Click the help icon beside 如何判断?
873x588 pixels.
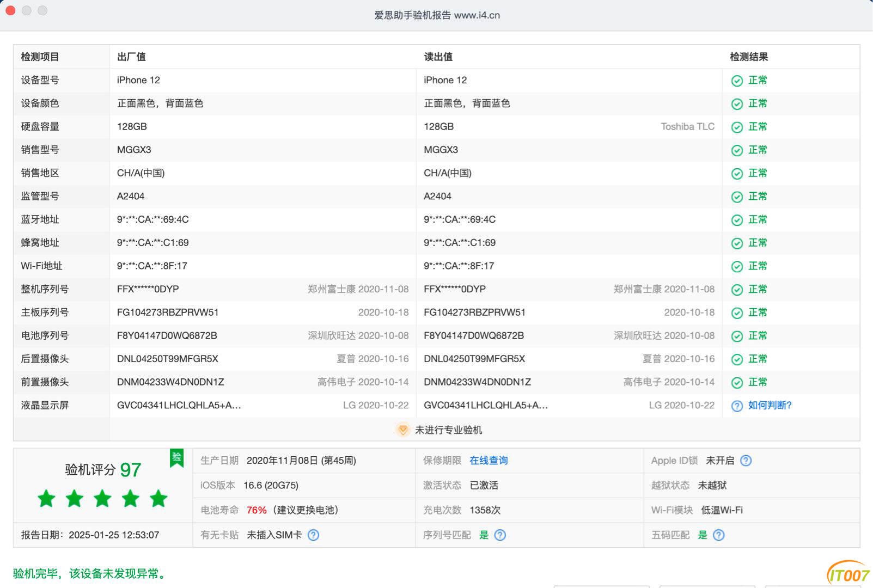[737, 406]
